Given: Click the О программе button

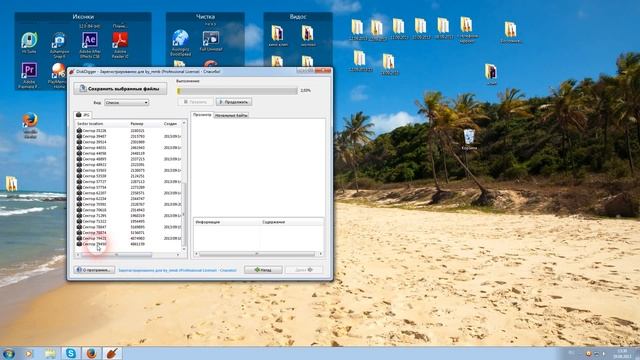Looking at the screenshot, I should (94, 270).
